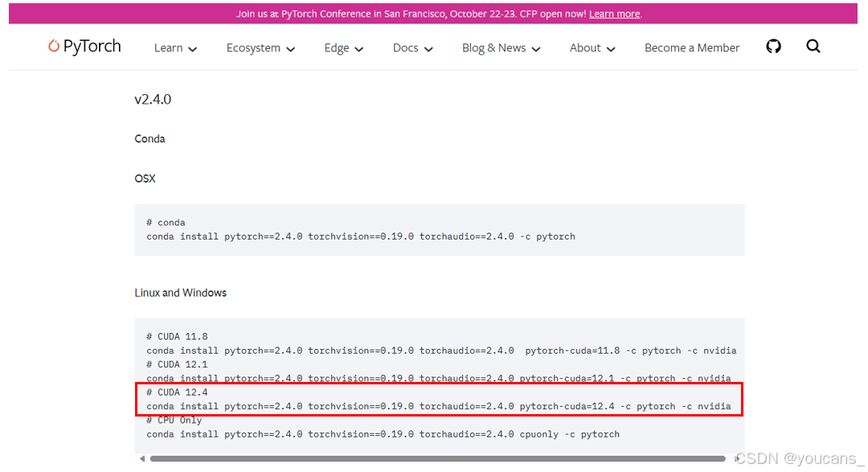The height and width of the screenshot is (472, 868).
Task: Expand the Ecosystem menu
Action: [260, 48]
